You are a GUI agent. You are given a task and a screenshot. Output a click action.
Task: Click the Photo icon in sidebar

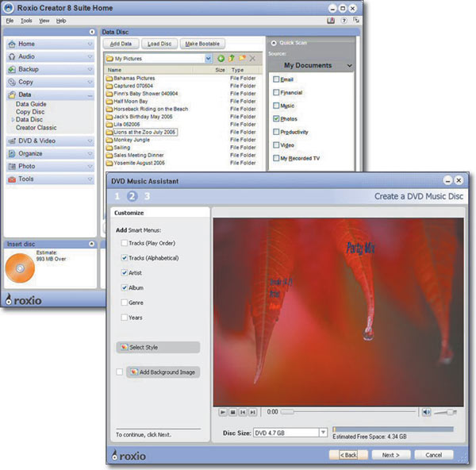click(x=12, y=167)
